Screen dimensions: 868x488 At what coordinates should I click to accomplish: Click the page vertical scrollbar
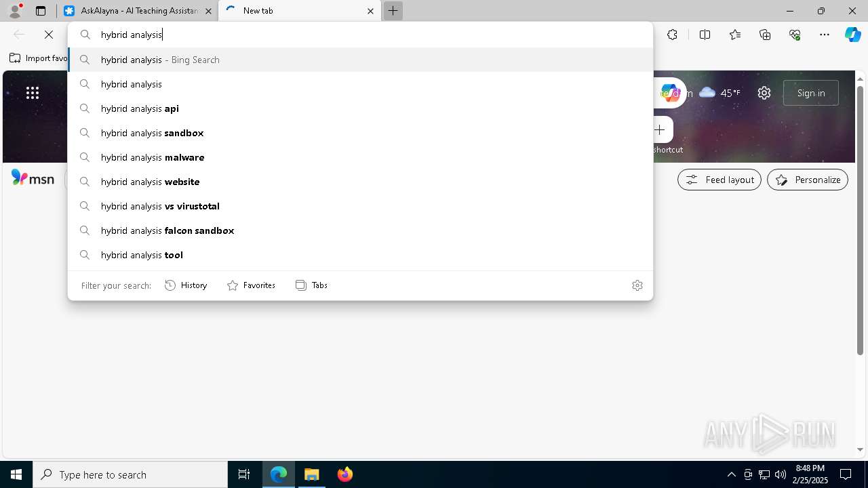coord(861,220)
